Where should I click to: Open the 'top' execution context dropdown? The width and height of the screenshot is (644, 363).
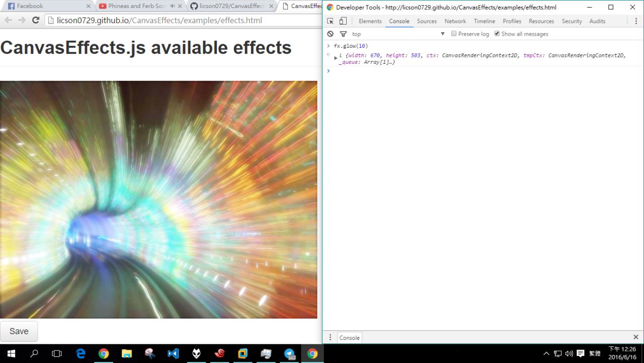tap(398, 34)
